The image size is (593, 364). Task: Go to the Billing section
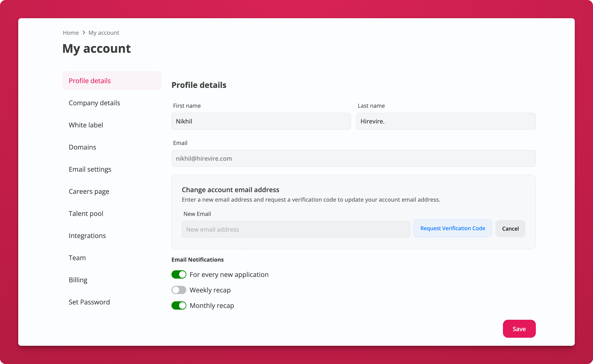click(x=78, y=280)
